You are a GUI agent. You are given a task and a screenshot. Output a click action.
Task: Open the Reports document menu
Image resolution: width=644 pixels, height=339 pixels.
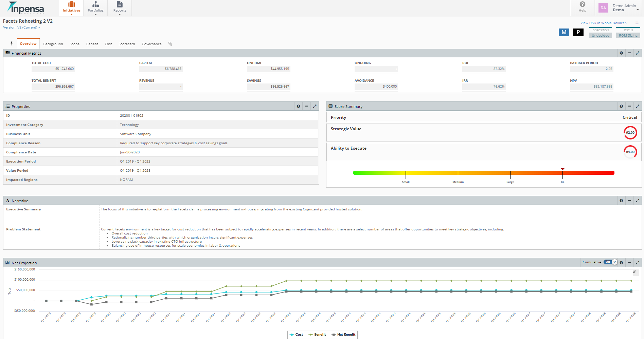[120, 7]
